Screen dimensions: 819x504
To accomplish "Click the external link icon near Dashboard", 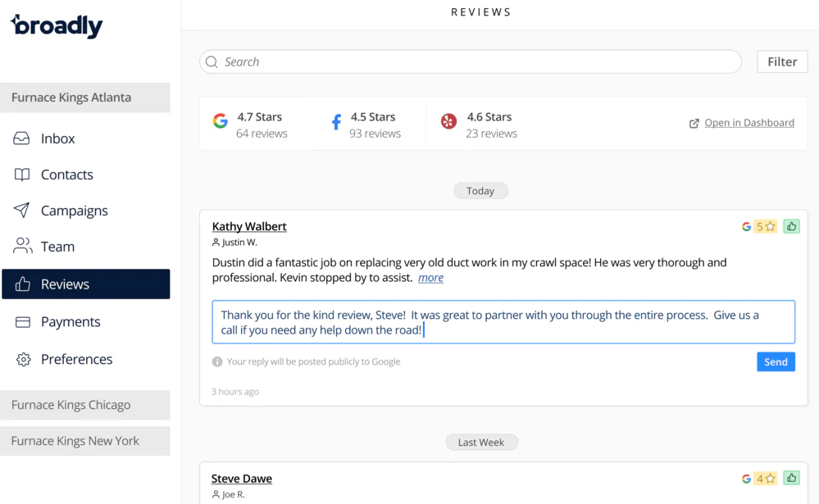I will (694, 123).
